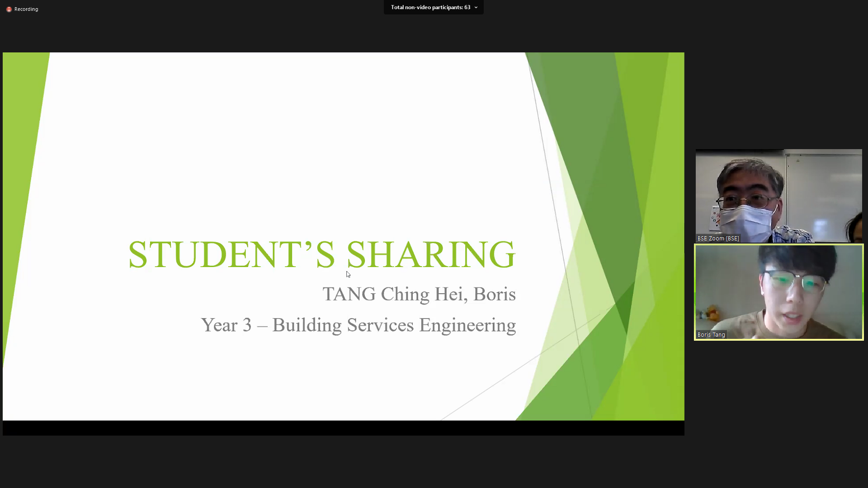Click the number 63 in participants count
The image size is (868, 488).
467,7
